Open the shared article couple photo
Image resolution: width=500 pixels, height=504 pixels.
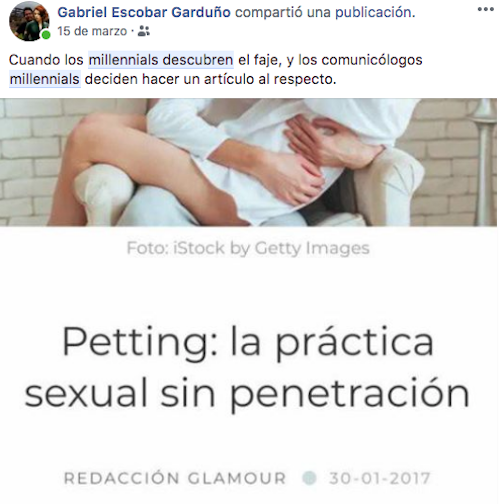click(248, 162)
